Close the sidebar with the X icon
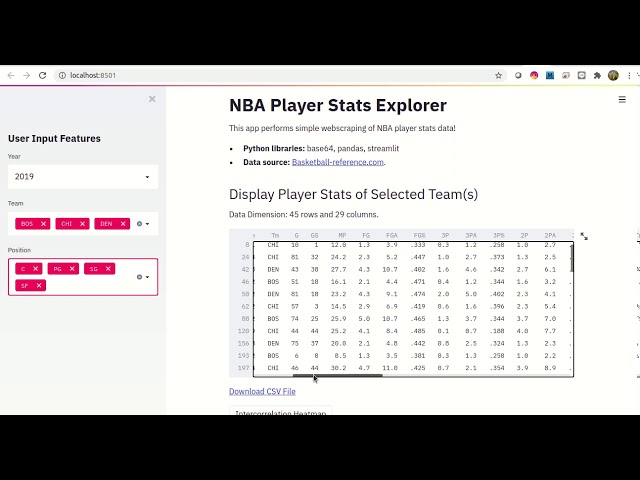640x480 pixels. coord(152,99)
